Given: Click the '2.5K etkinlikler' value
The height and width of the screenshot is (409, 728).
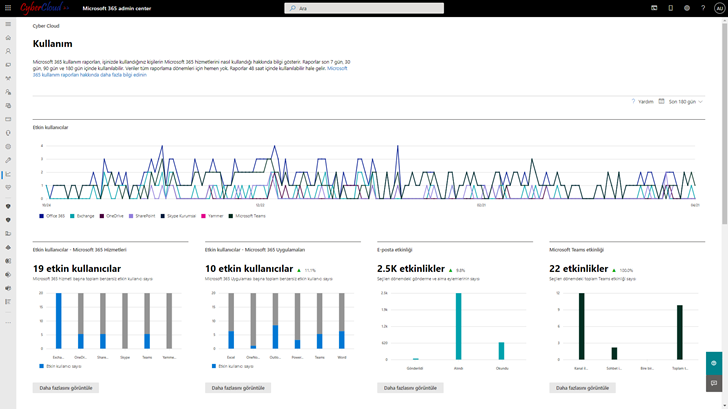Looking at the screenshot, I should click(x=411, y=269).
